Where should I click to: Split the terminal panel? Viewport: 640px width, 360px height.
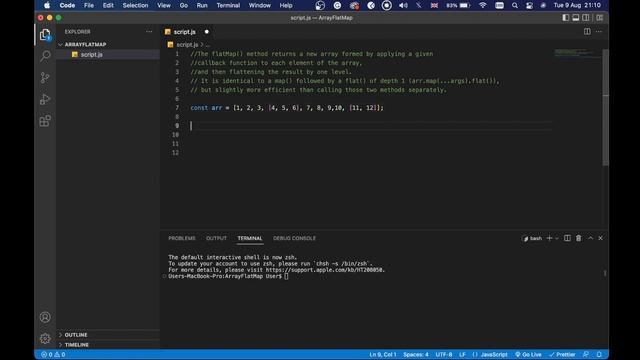coord(567,238)
